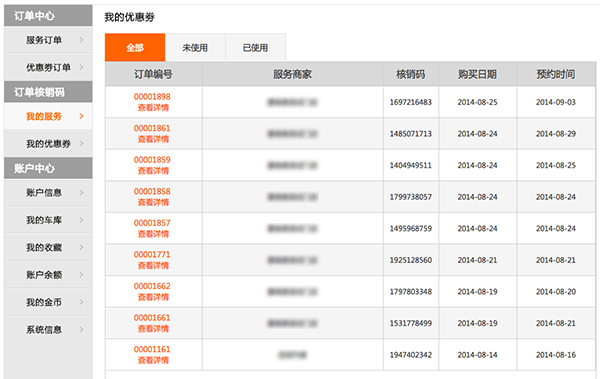View details (查看详情) for order 00001771
The image size is (600, 379).
coord(153,266)
